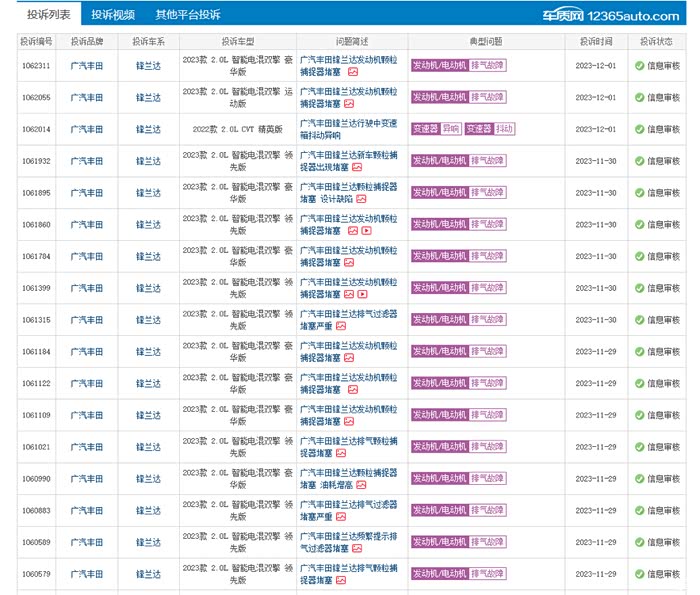Click image icon in complaint 1061895 row

pos(361,199)
